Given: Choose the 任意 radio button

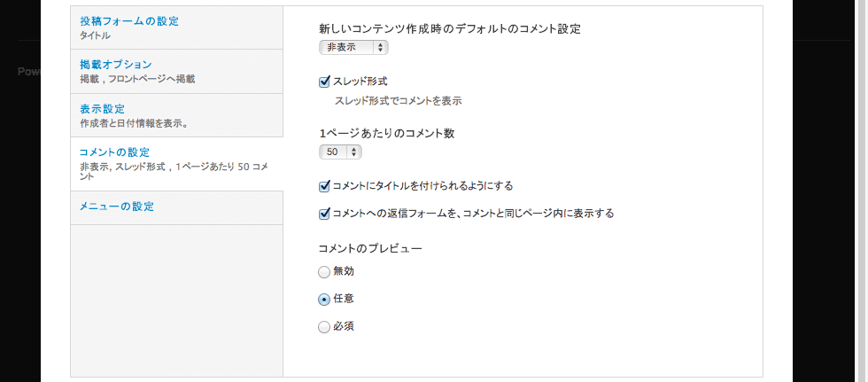Looking at the screenshot, I should point(324,299).
